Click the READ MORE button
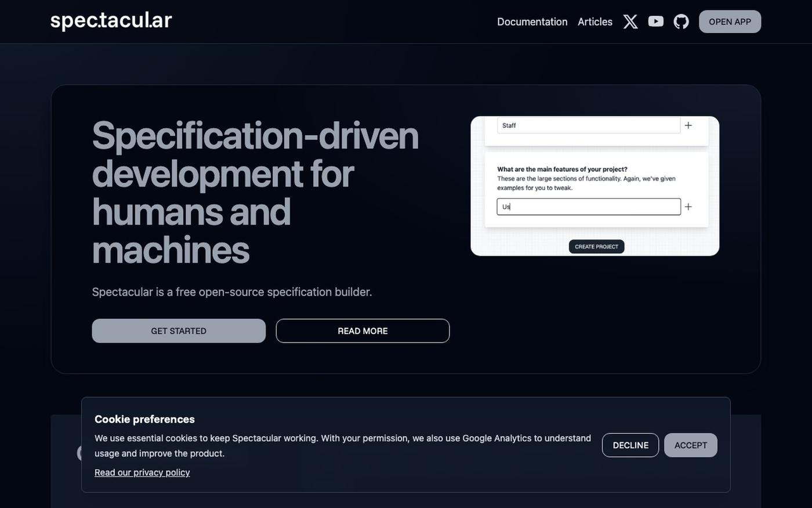 click(362, 331)
